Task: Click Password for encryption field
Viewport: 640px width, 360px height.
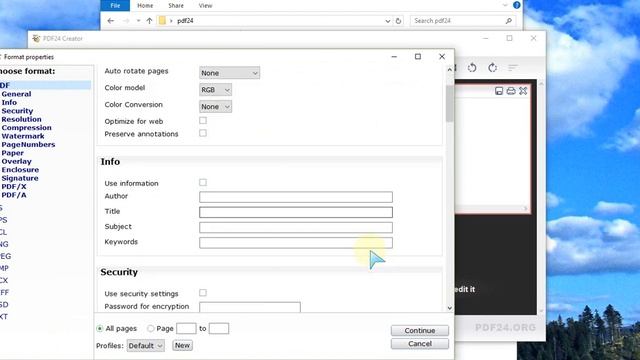Action: coord(250,307)
